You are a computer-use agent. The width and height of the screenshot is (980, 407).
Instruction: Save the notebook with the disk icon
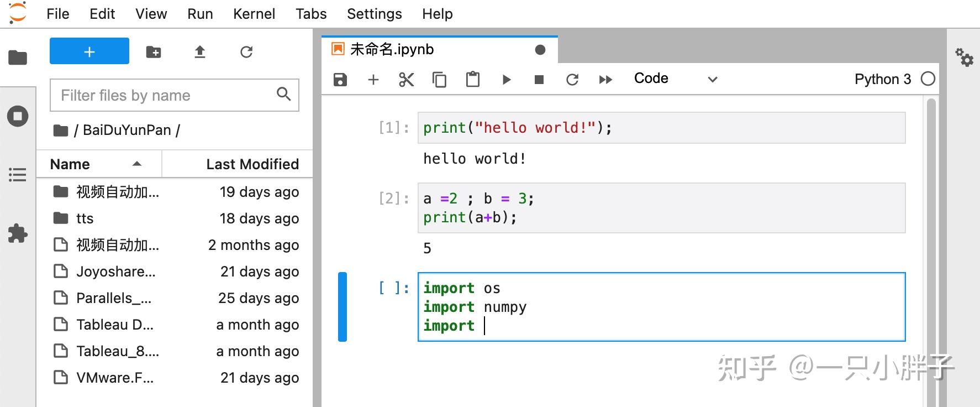[x=340, y=80]
